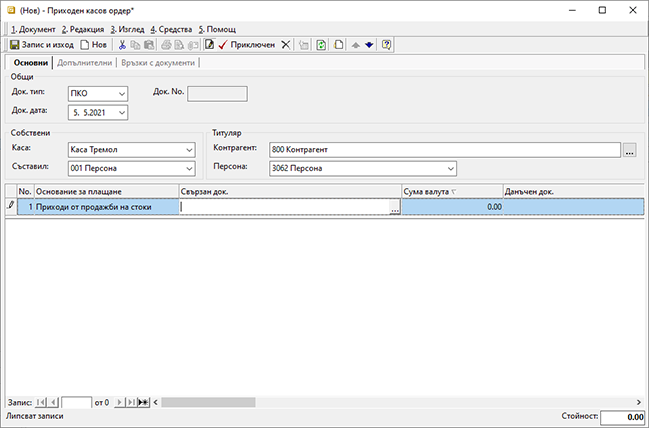Create a new document with Нов button

[94, 45]
